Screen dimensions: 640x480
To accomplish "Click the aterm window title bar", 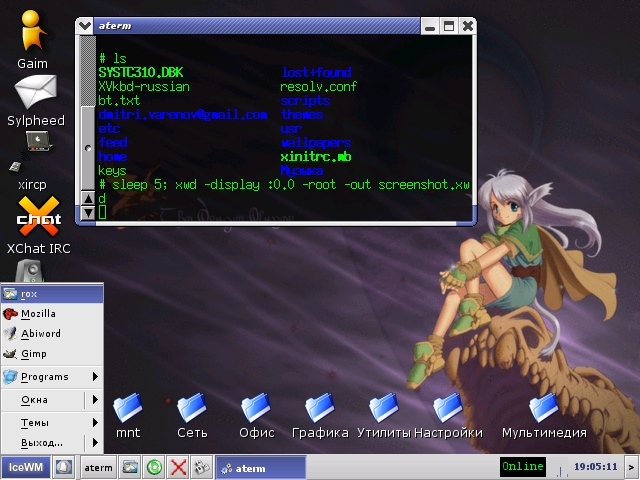I will tap(257, 26).
